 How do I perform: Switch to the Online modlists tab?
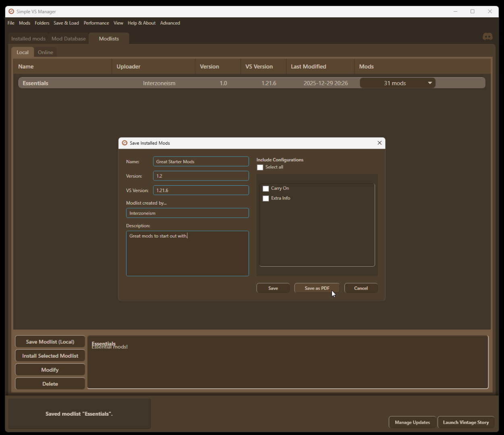click(x=46, y=52)
